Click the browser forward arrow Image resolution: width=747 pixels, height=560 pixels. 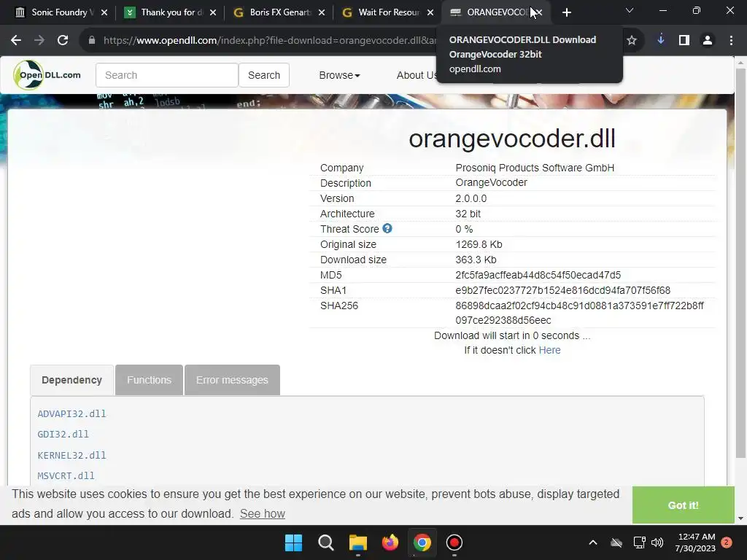(x=39, y=41)
